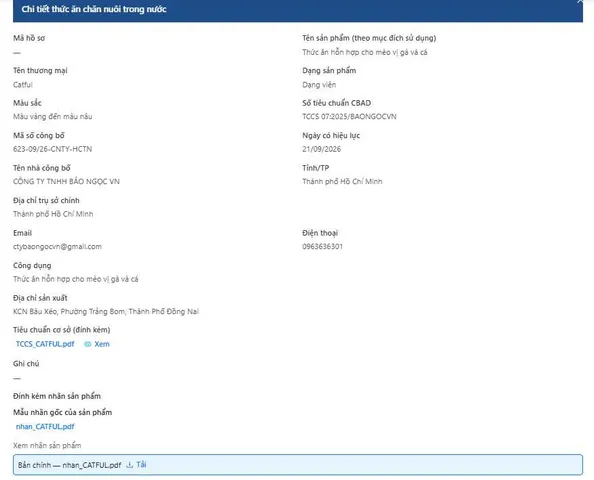
Task: Click the company name CÔNG TY TNHH BẢO NGỌC VN
Action: click(66, 181)
